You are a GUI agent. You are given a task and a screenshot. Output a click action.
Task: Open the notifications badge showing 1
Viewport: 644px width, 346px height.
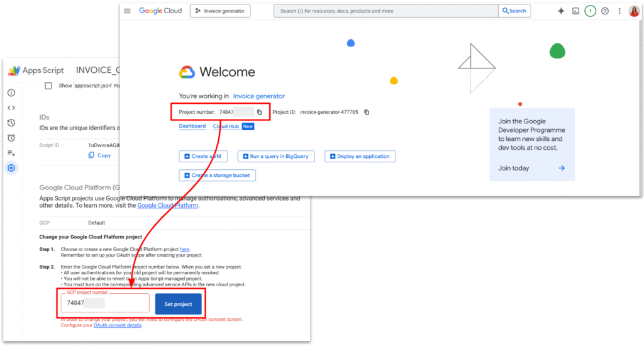pyautogui.click(x=590, y=11)
